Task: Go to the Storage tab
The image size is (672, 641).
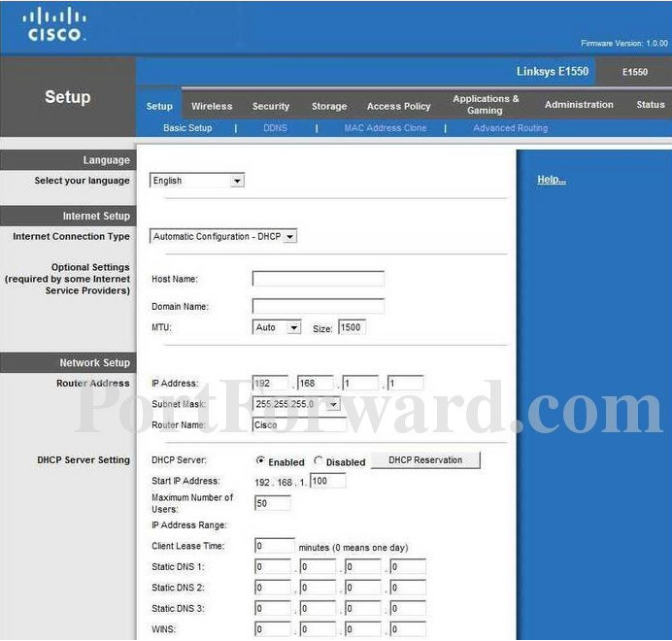Action: point(329,106)
